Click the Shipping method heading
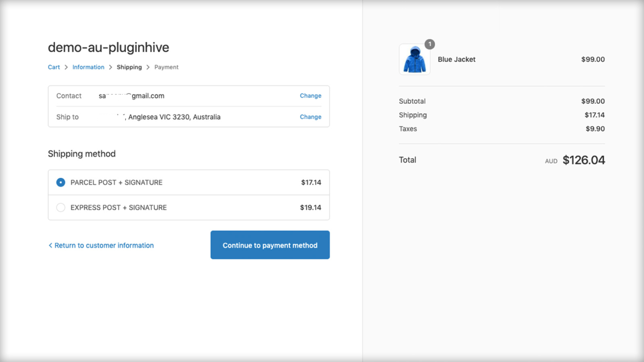 [x=82, y=154]
